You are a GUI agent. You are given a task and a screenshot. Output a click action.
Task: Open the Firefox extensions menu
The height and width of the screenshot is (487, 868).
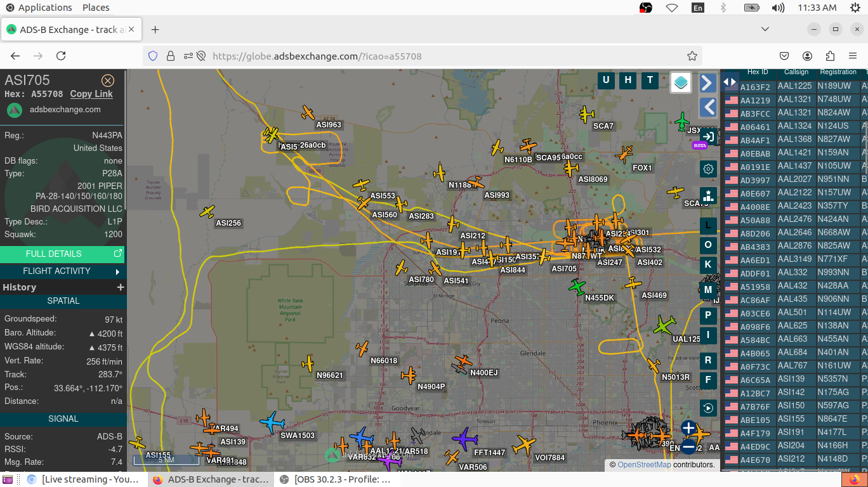point(830,56)
